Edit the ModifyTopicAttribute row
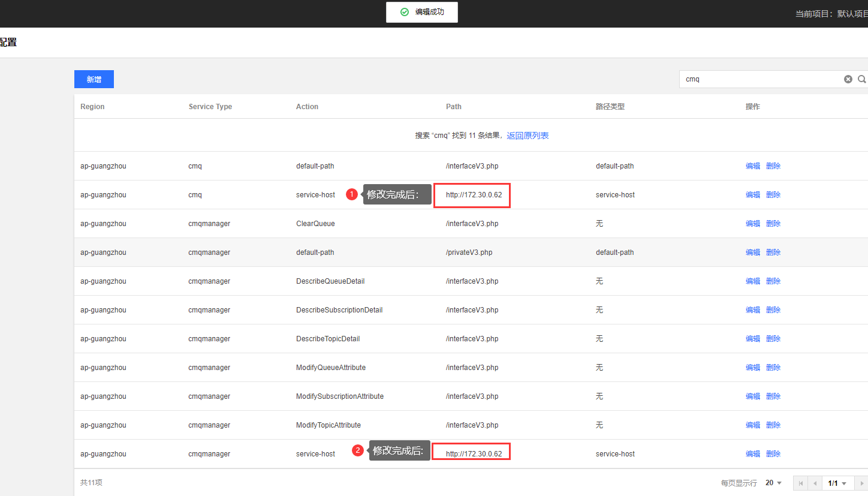This screenshot has width=868, height=496. point(753,425)
